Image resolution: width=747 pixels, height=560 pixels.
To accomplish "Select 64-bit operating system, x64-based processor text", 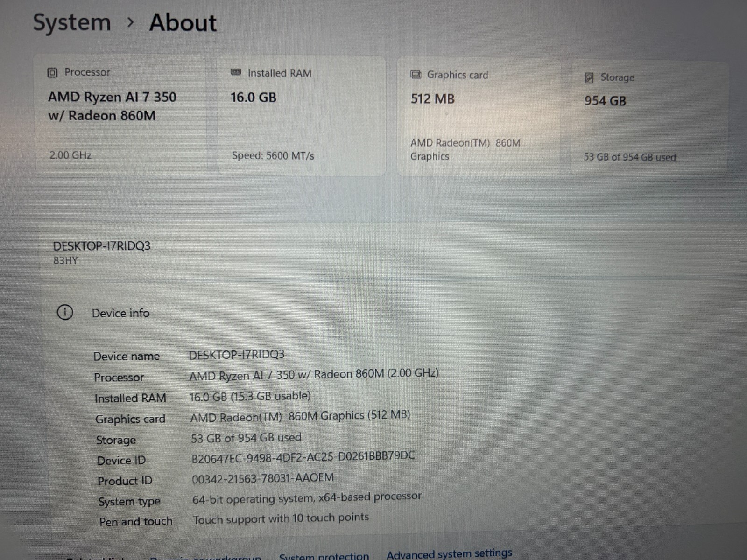I will pyautogui.click(x=307, y=498).
